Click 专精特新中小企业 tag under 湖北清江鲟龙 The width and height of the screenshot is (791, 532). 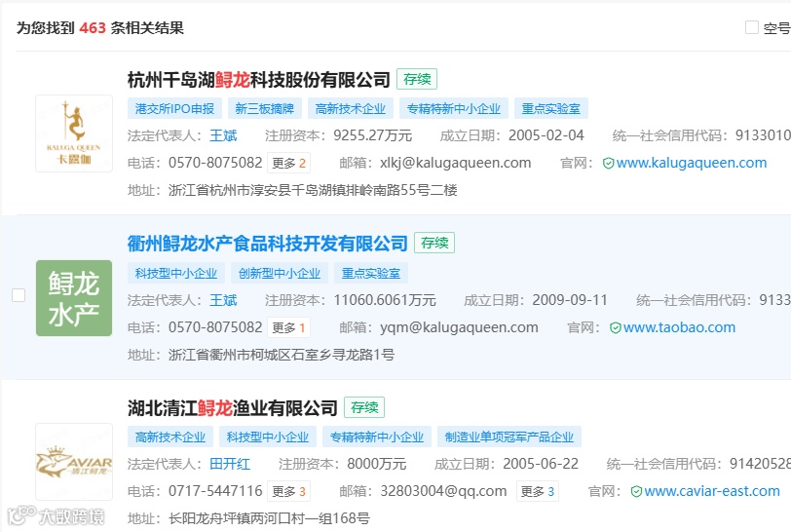coord(377,437)
